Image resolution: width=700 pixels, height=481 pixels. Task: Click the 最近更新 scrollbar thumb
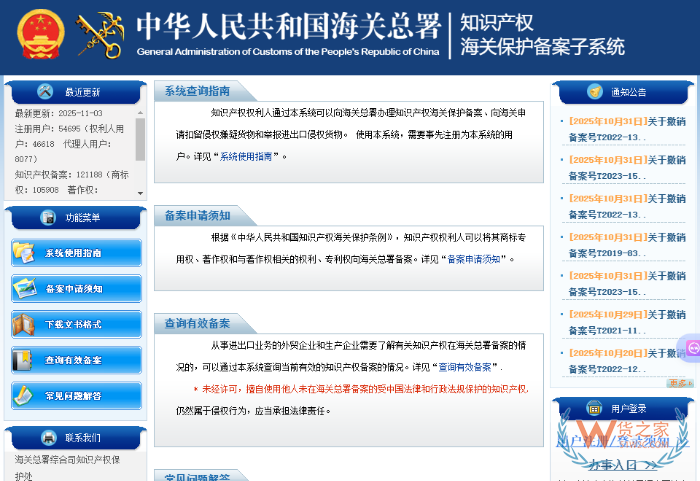(x=140, y=139)
